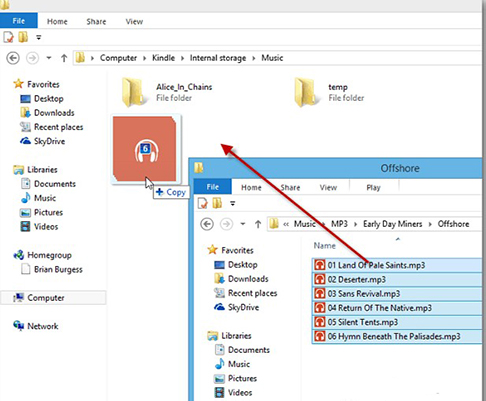Open the Share ribbon tab in Music window

point(96,22)
